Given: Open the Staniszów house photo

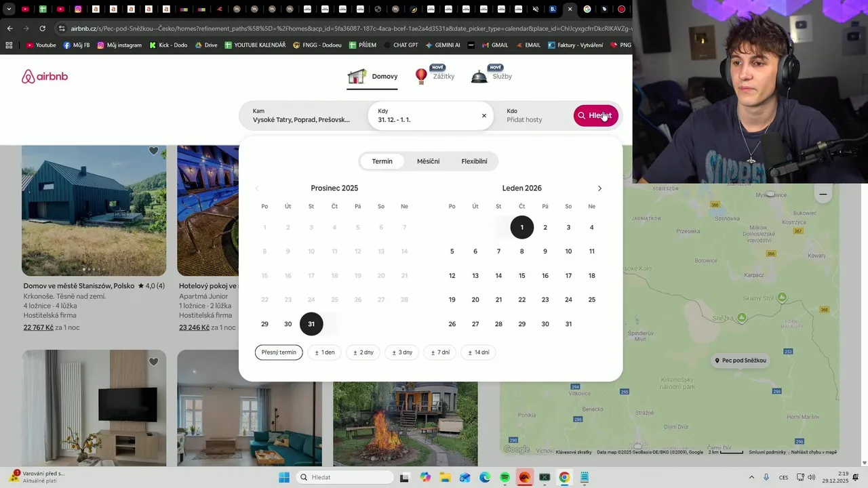Looking at the screenshot, I should click(94, 210).
